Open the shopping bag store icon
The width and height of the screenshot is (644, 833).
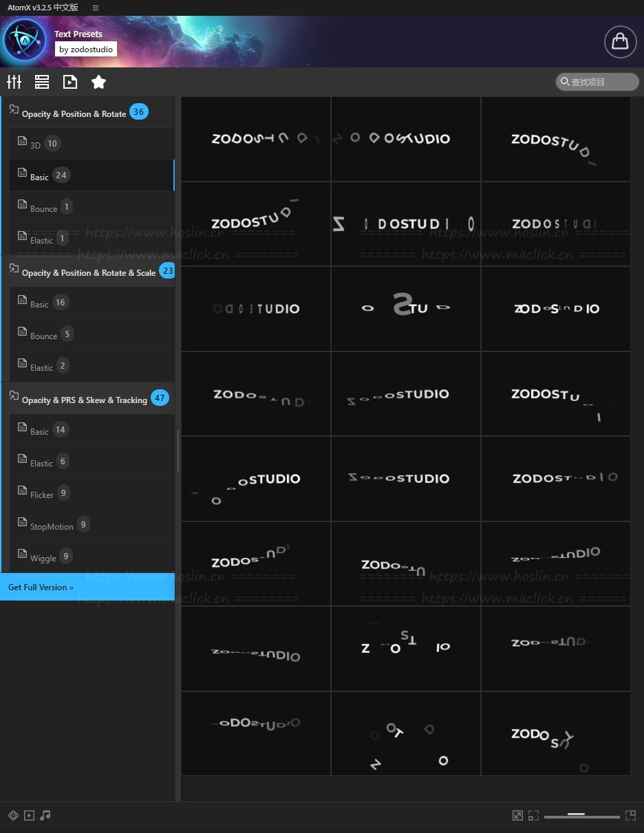620,42
